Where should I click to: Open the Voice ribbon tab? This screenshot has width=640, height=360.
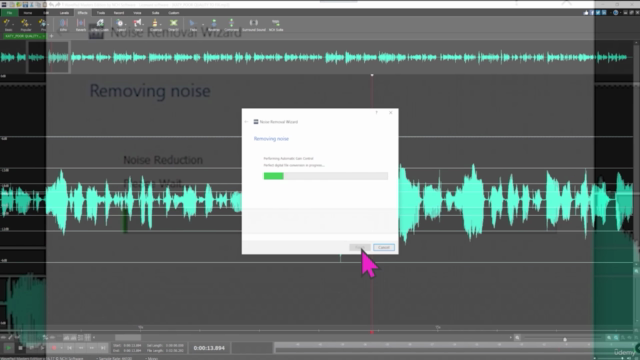[137, 13]
